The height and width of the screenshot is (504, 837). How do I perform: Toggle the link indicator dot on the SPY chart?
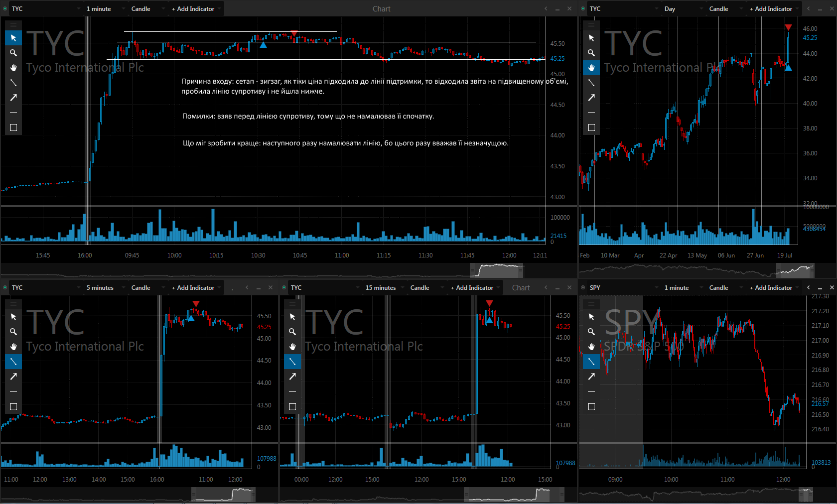coord(583,288)
